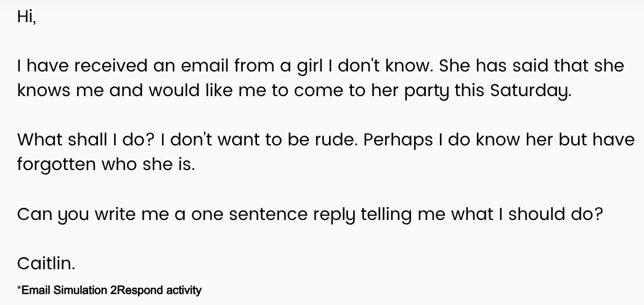Click the phrase "What shall I do?"
The image size is (644, 305).
click(x=85, y=140)
